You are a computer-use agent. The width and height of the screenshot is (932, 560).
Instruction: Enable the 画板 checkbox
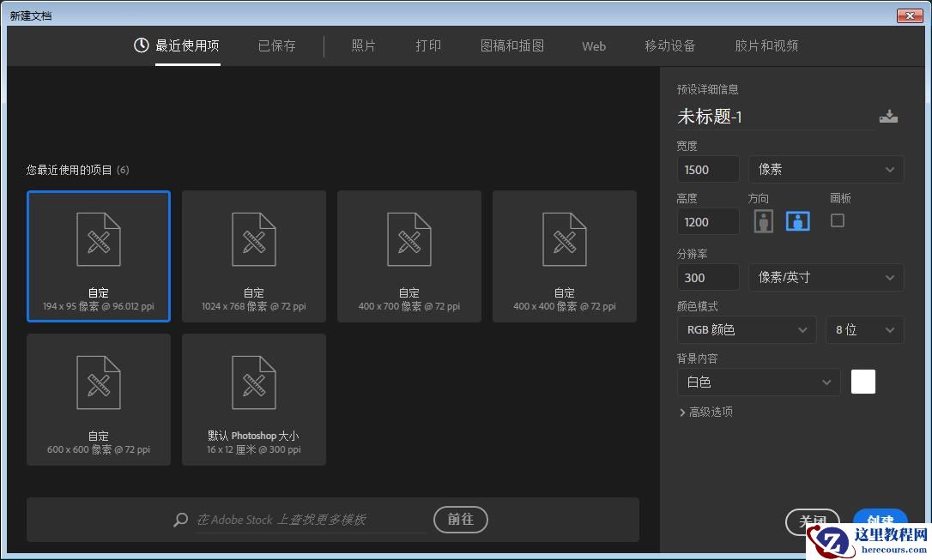click(838, 220)
